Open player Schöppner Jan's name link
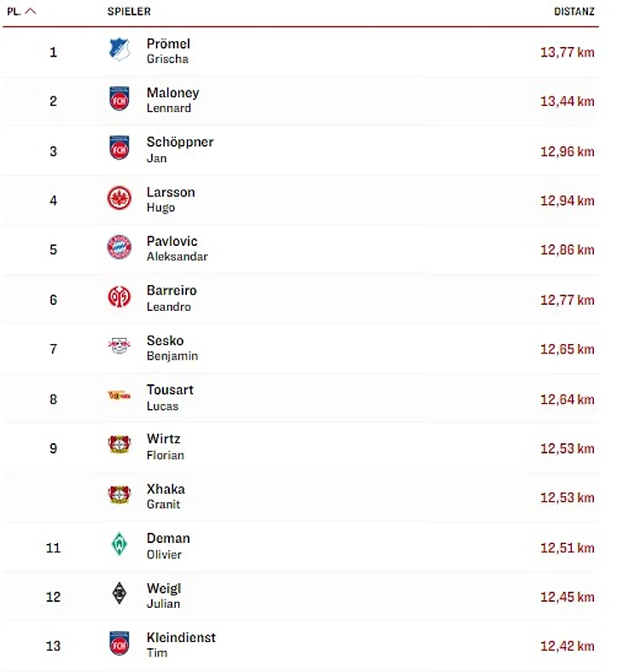This screenshot has height=672, width=623. click(x=179, y=149)
